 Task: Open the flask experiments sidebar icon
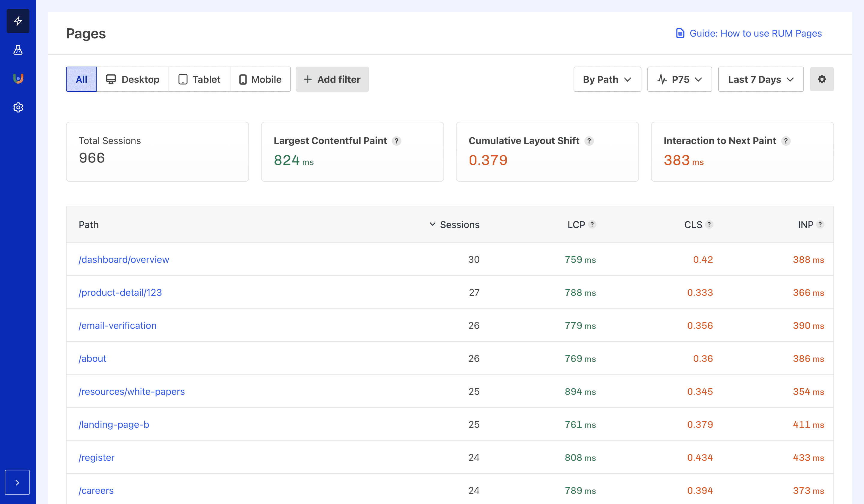pos(18,50)
